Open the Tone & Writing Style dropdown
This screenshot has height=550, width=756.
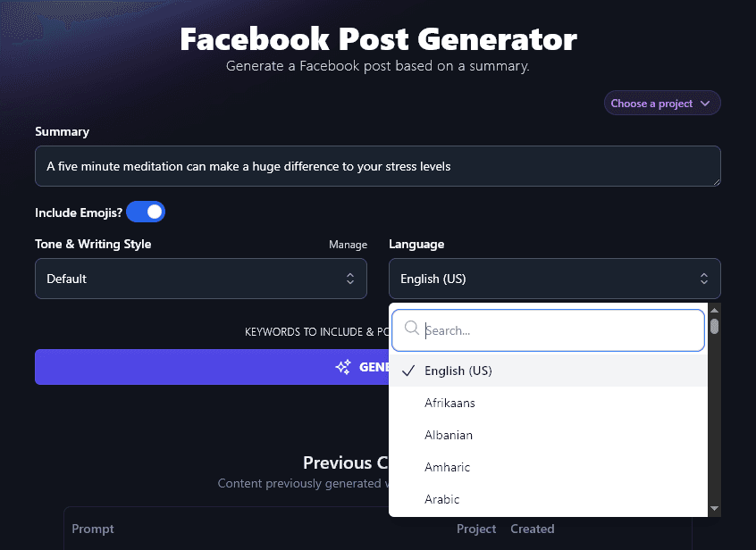tap(201, 278)
